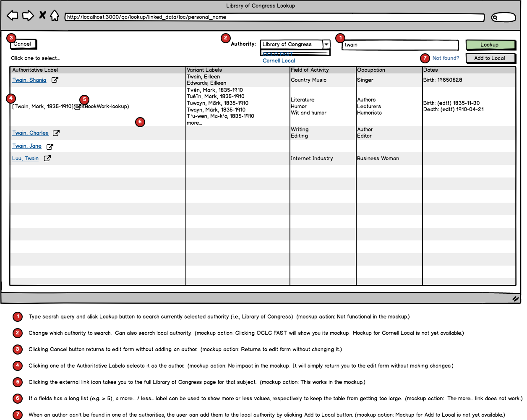Click the Country Music field cell
This screenshot has height=420, width=527.
click(308, 80)
